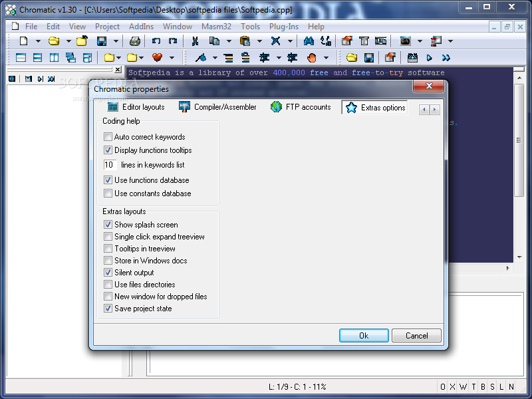Click the red heart Favorites icon

tap(157, 58)
